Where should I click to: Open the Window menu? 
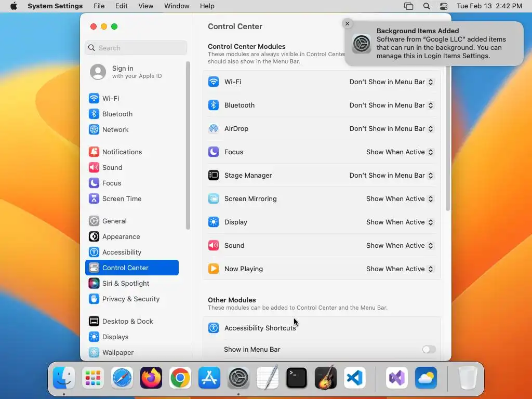click(177, 6)
